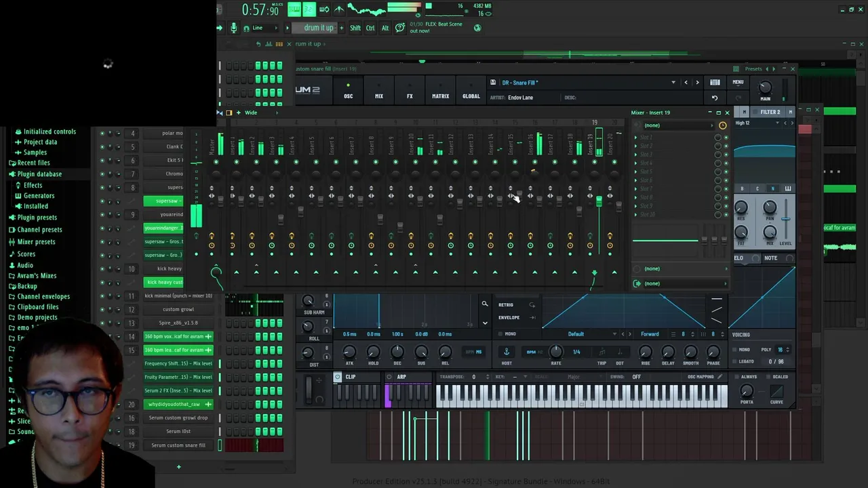This screenshot has width=868, height=488.
Task: Click the undo arrow in channel rack toolbar
Action: click(258, 44)
